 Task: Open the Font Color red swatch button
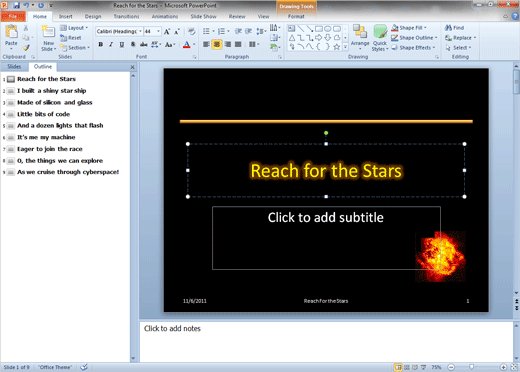pyautogui.click(x=187, y=44)
